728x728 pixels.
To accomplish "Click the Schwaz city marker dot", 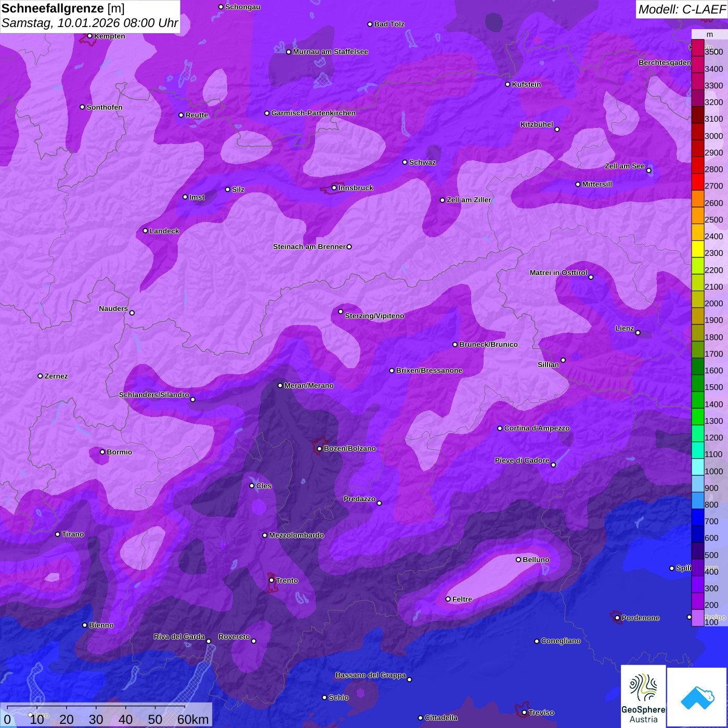I will tap(405, 162).
